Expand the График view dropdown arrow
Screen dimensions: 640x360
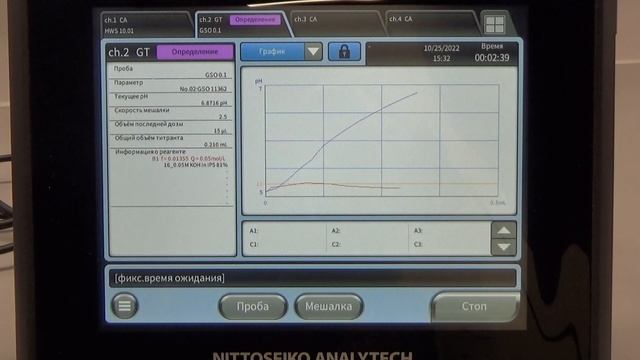point(313,52)
